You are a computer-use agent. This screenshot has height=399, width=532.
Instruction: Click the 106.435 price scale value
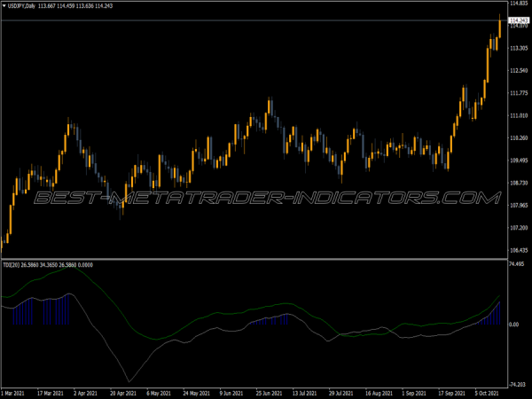519,250
